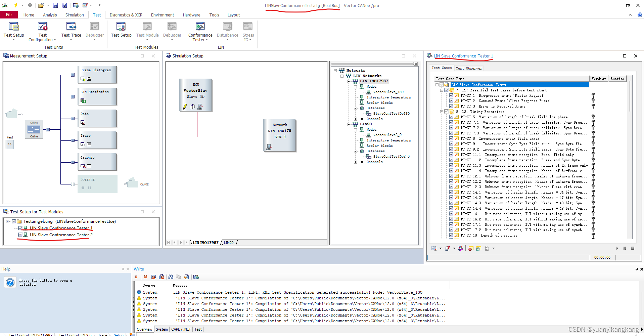Image resolution: width=644 pixels, height=336 pixels.
Task: Switch to the Test Observer tab
Action: pyautogui.click(x=469, y=68)
